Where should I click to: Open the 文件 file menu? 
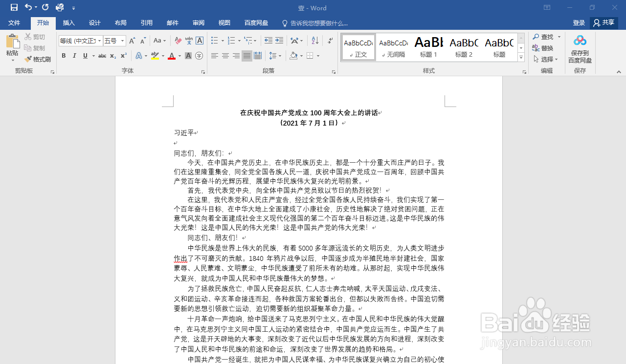pyautogui.click(x=14, y=23)
